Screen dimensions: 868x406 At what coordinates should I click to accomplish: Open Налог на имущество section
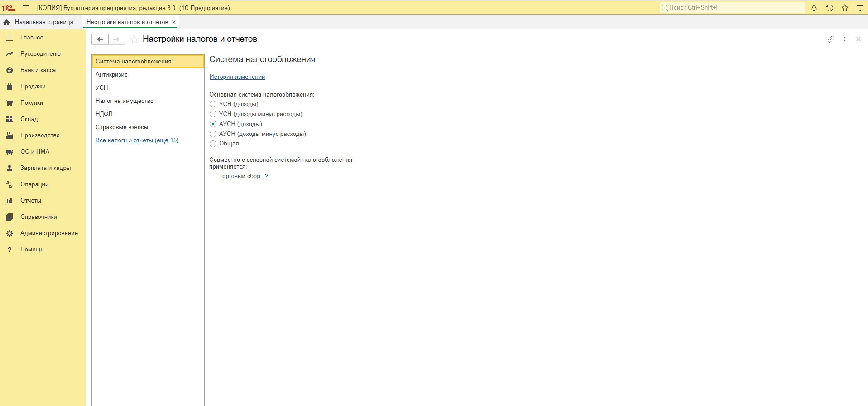coord(148,101)
